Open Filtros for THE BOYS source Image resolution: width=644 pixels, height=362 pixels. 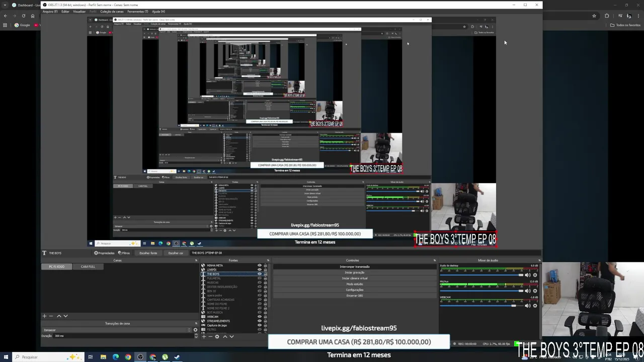pos(124,253)
